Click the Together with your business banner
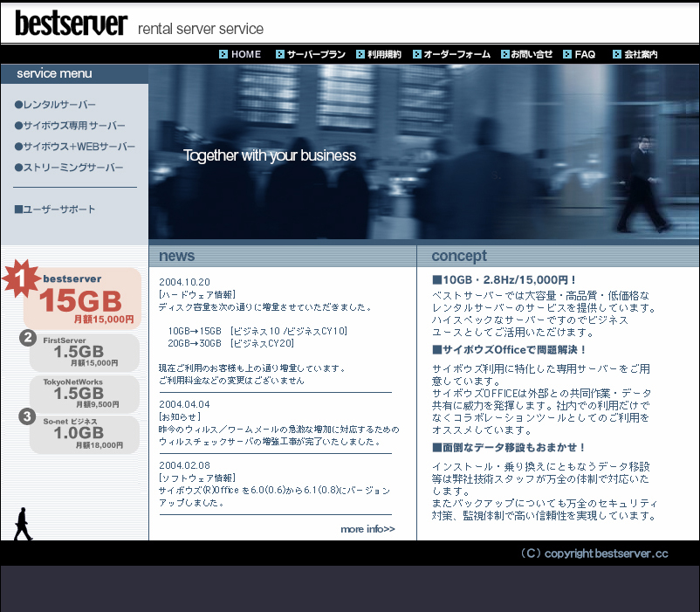Image resolution: width=700 pixels, height=612 pixels. tap(270, 156)
